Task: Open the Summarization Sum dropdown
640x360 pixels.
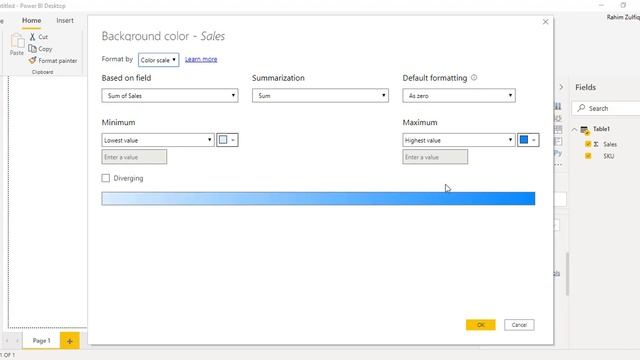Action: point(320,96)
